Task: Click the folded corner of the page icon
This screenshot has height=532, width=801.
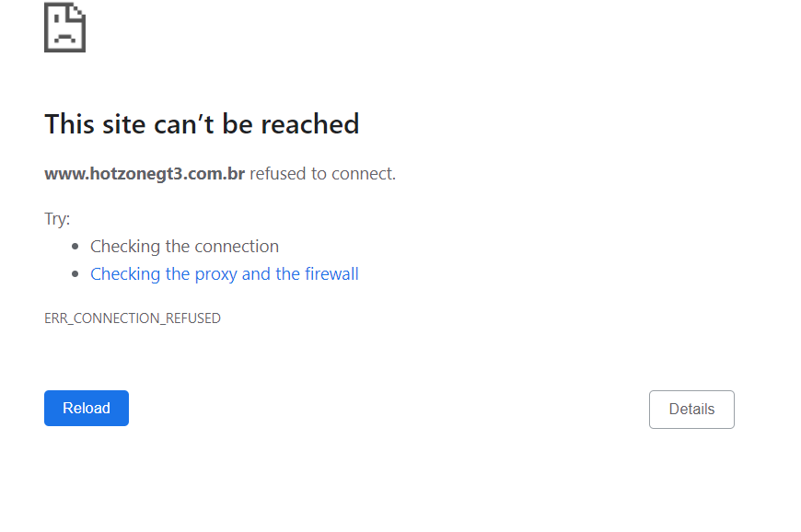Action: point(77,11)
